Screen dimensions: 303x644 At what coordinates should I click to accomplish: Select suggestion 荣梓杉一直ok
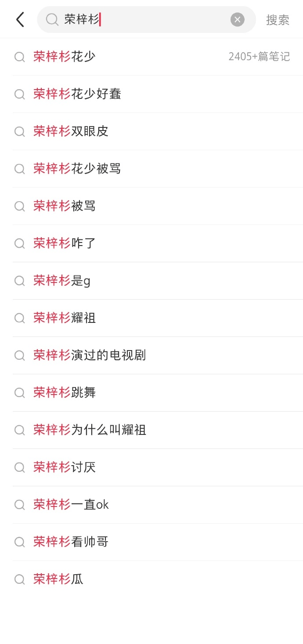coord(71,505)
